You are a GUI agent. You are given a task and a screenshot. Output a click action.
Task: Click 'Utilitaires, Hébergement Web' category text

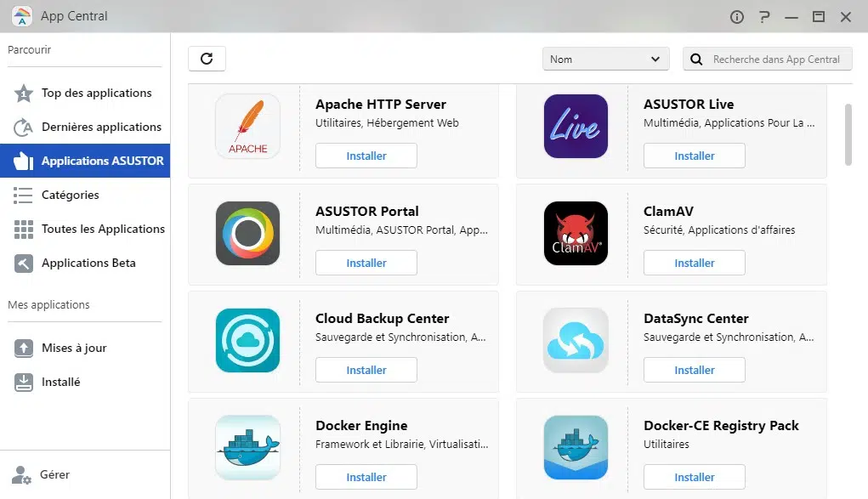[x=387, y=123]
